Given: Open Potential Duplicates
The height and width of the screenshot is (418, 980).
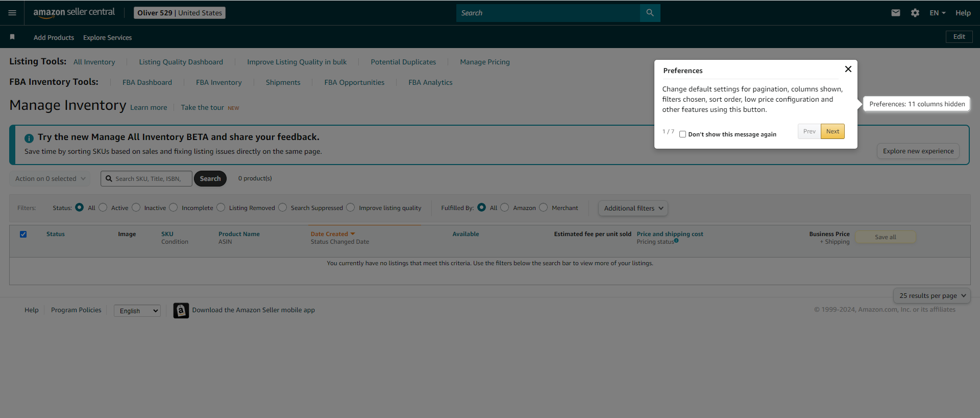Looking at the screenshot, I should tap(403, 62).
